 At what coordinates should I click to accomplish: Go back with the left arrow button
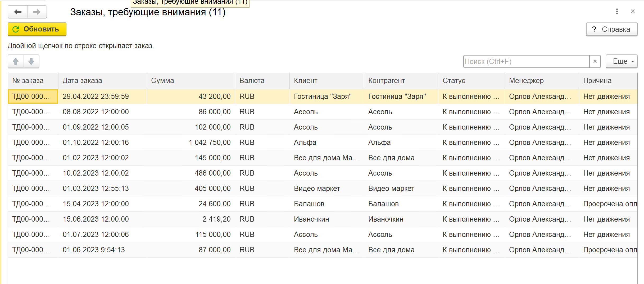(x=18, y=12)
